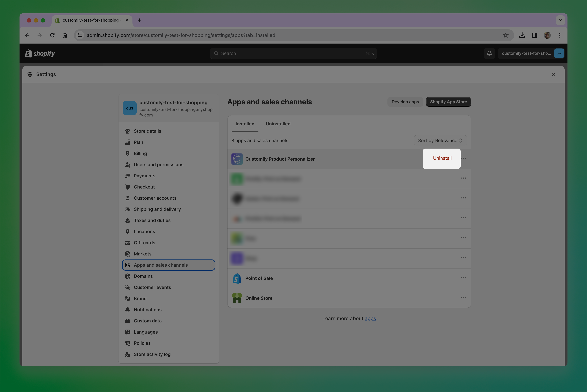Reload the page
Image resolution: width=587 pixels, height=392 pixels.
coord(52,35)
